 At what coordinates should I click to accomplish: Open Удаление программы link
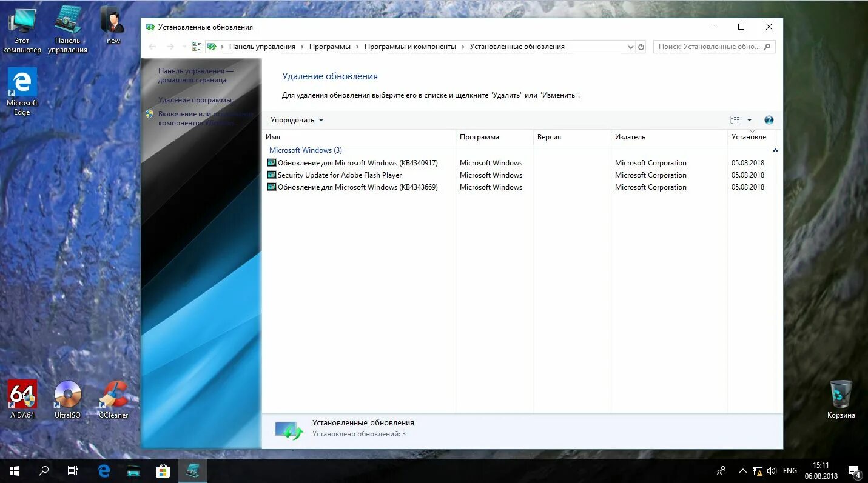point(195,100)
